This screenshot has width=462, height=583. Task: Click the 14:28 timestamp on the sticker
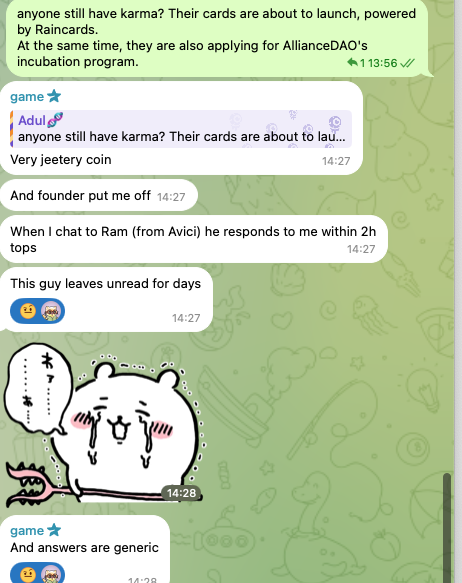coord(181,493)
